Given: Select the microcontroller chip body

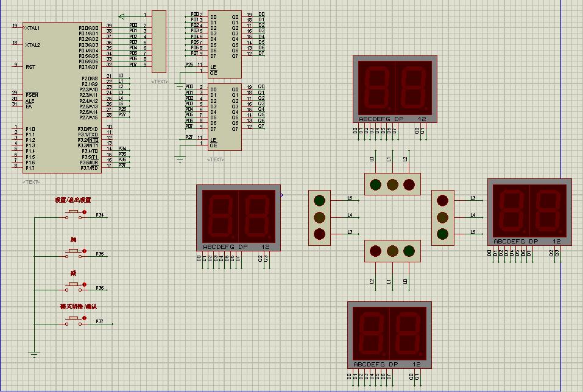Looking at the screenshot, I should click(x=62, y=97).
